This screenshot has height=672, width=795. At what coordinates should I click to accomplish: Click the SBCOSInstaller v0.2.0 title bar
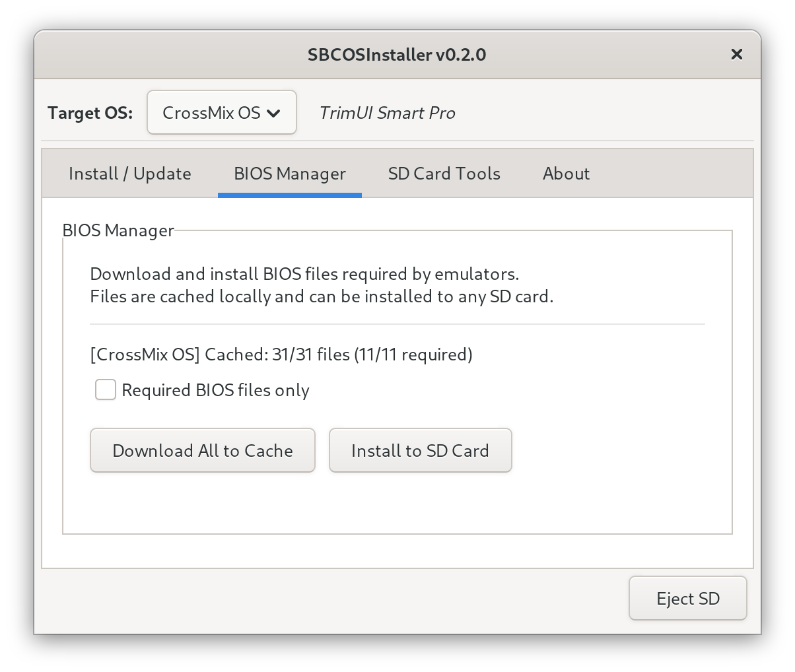pyautogui.click(x=396, y=54)
